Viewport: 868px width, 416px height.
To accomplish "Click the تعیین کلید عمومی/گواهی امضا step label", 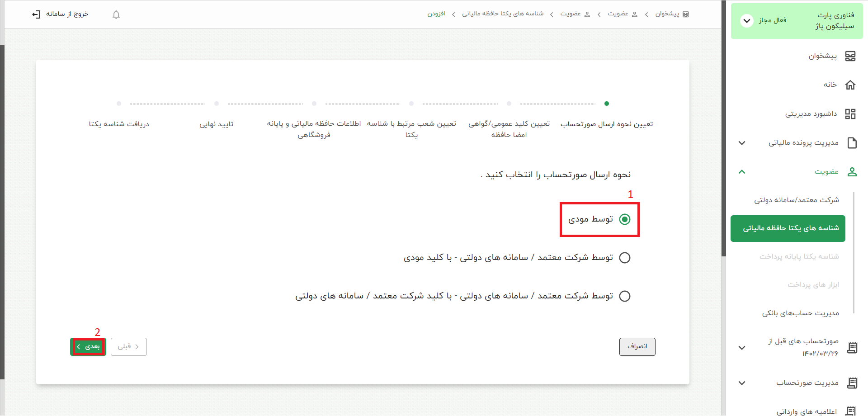I will 509,129.
